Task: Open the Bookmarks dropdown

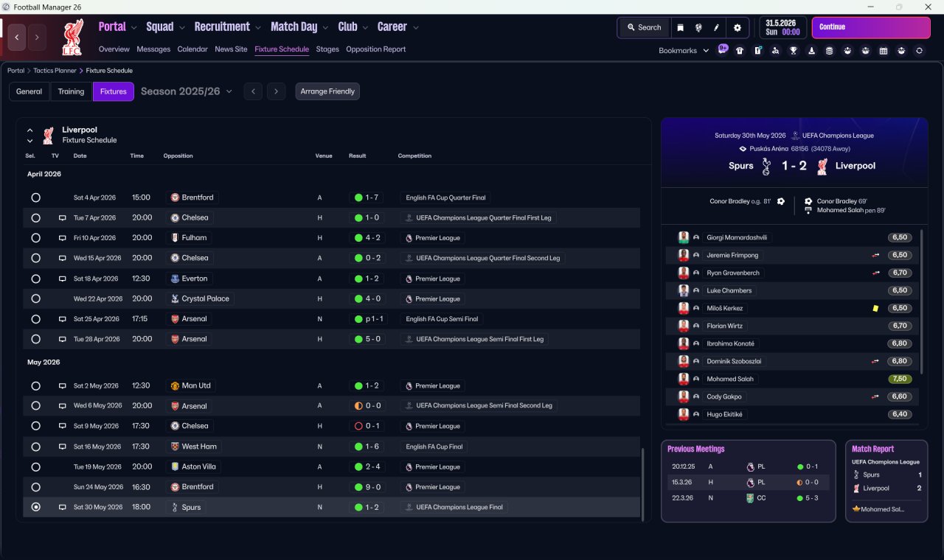Action: point(684,51)
